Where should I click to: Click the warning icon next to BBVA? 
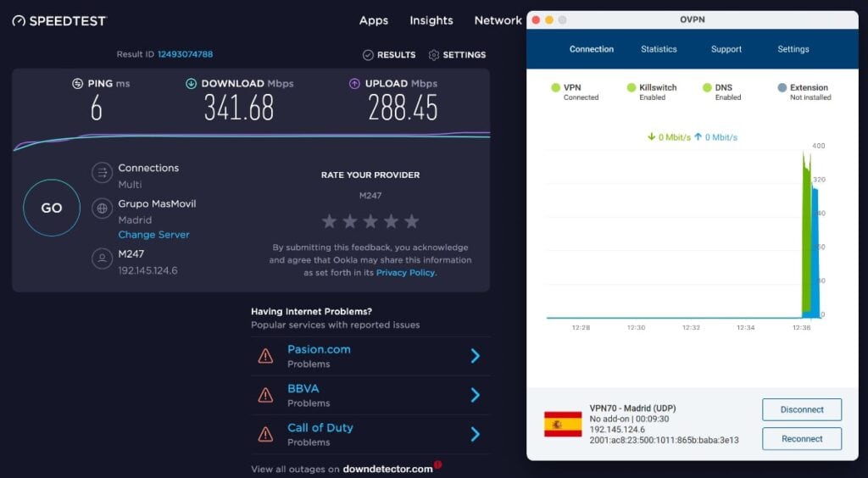pos(265,395)
